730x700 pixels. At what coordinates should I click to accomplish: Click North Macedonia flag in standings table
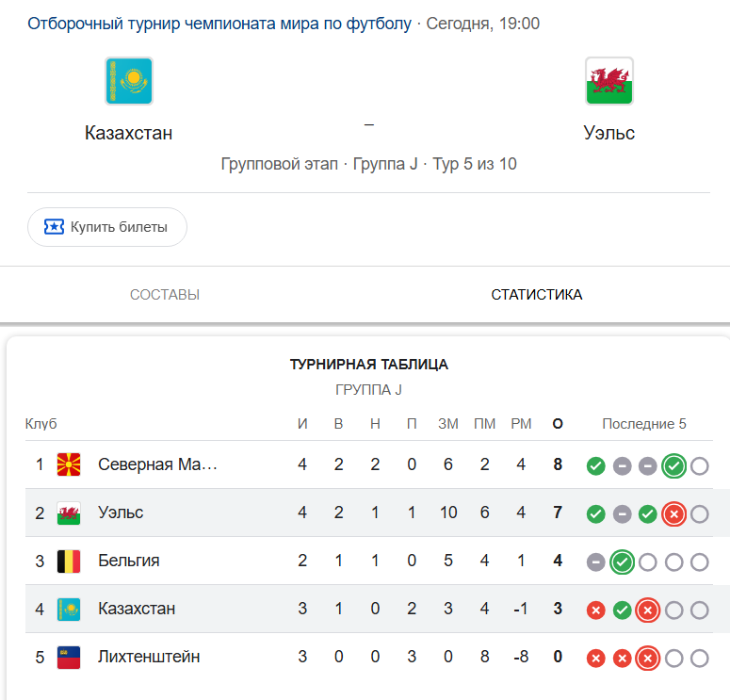69,464
